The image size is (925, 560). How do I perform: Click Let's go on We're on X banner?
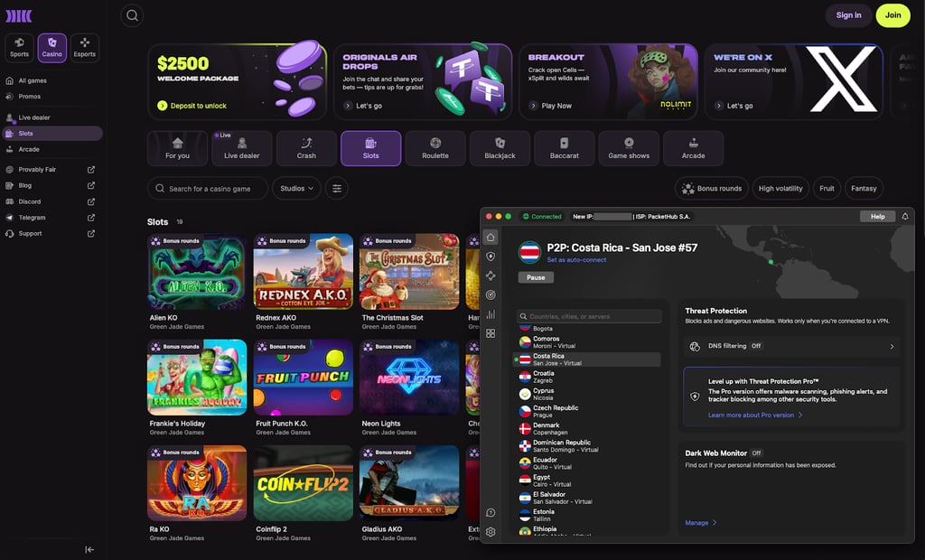(x=733, y=106)
